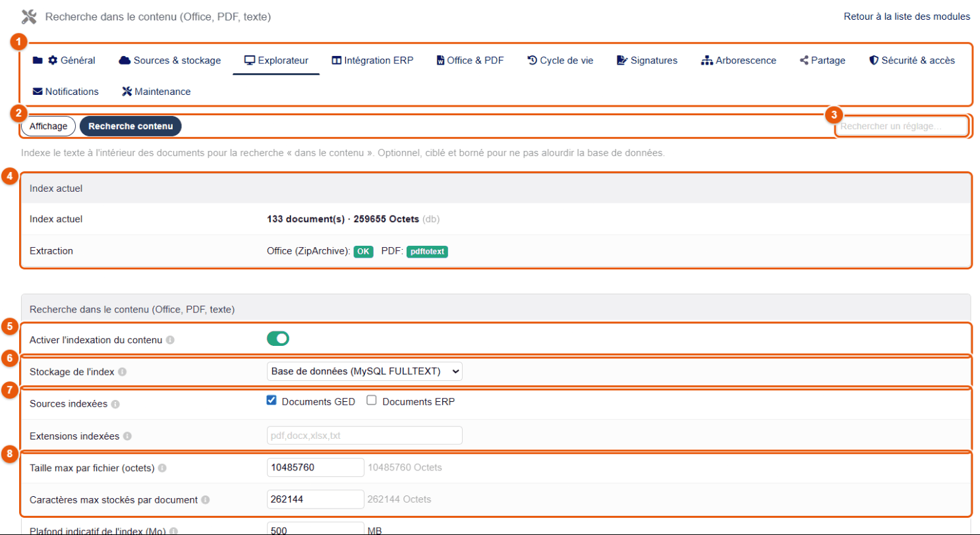Focus the Taille max par fichier input
This screenshot has height=535, width=980.
[x=315, y=468]
